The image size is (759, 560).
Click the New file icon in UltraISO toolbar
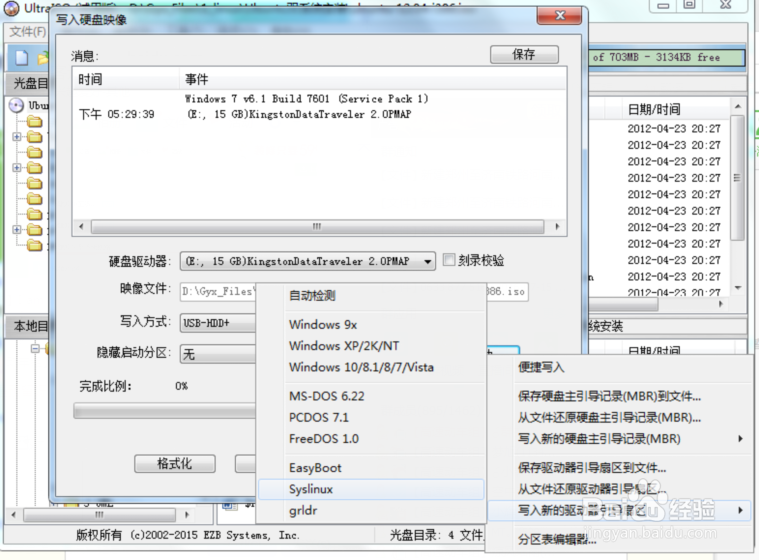22,58
